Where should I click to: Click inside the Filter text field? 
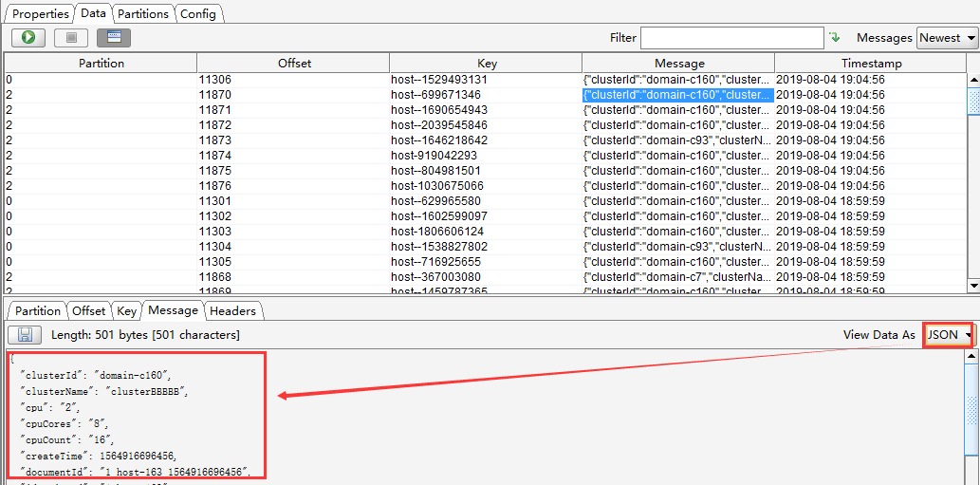pos(731,38)
